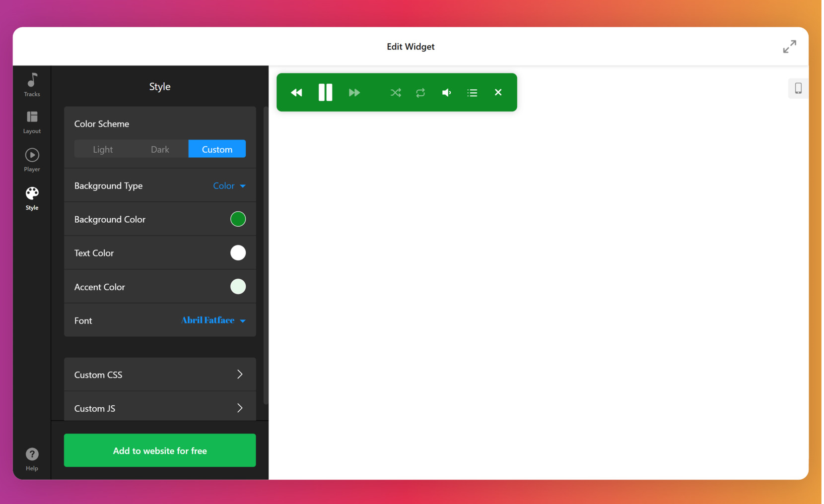Expand the Custom JS section

click(159, 408)
